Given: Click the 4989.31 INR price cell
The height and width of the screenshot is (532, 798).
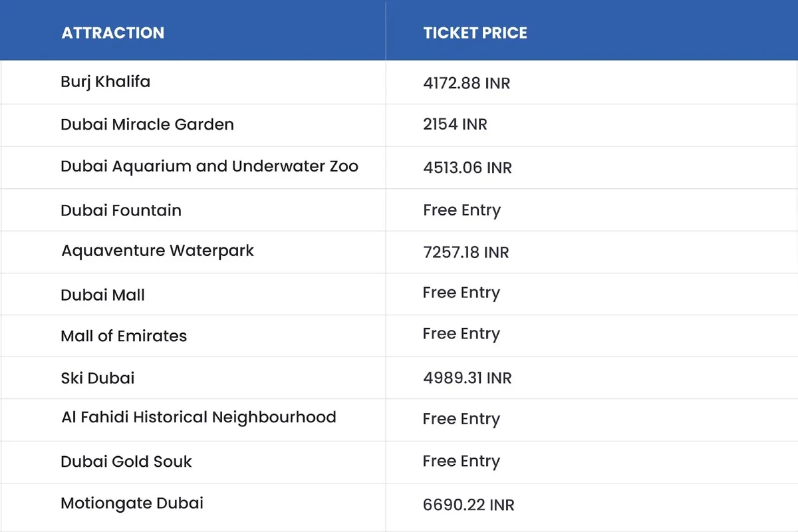Looking at the screenshot, I should point(467,378).
